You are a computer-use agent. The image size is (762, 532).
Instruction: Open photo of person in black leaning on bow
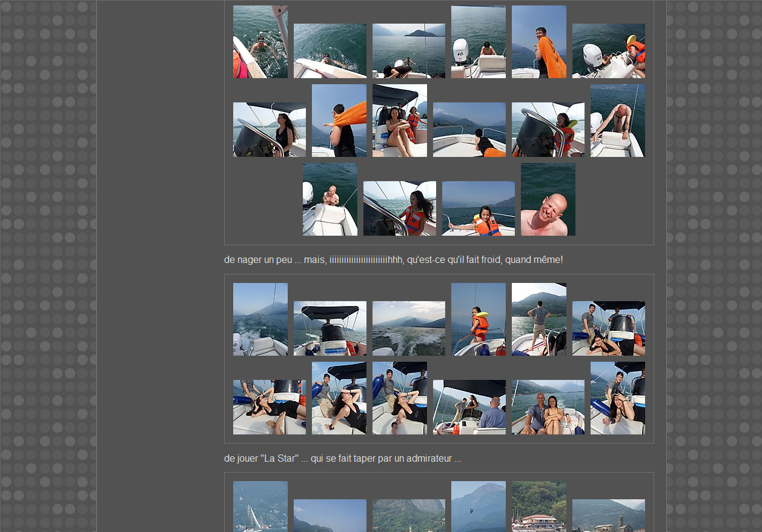[x=469, y=130]
